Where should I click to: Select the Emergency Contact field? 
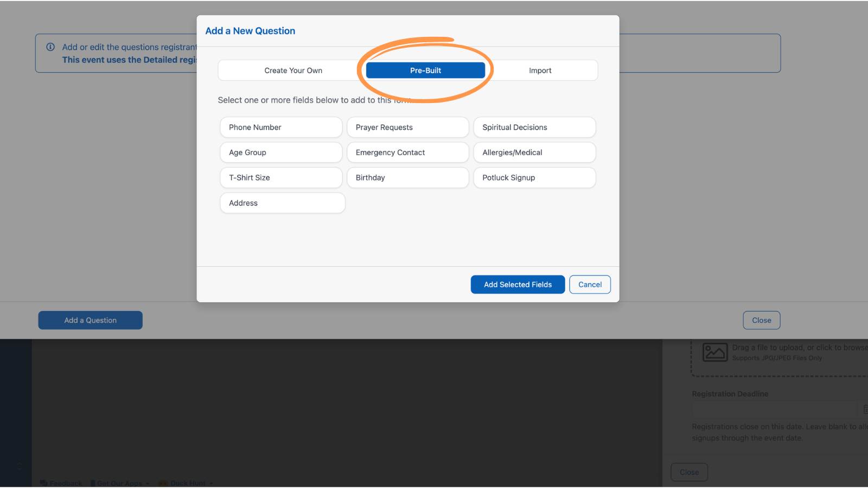(x=408, y=152)
